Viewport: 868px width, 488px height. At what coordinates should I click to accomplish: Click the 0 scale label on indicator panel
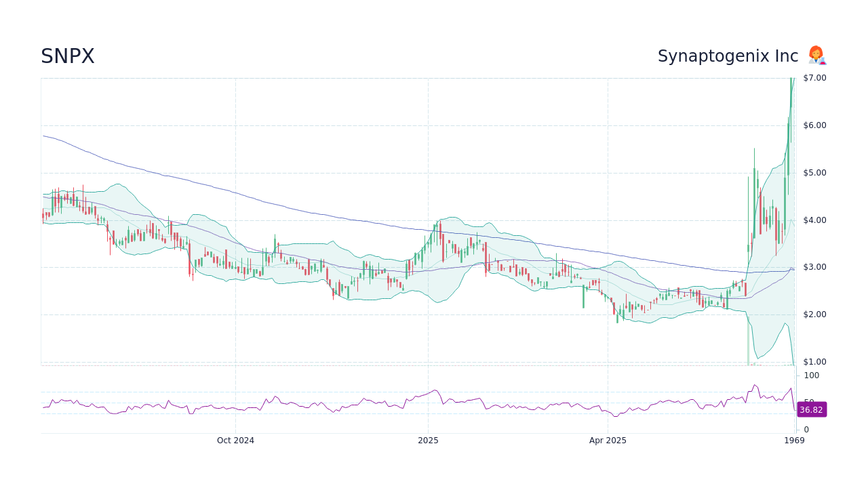[x=806, y=429]
